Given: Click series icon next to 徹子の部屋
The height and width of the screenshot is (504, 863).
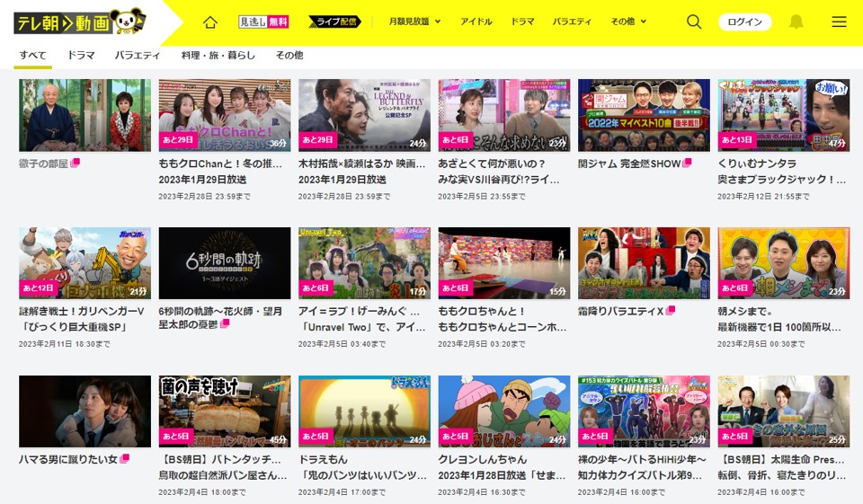Looking at the screenshot, I should [75, 163].
